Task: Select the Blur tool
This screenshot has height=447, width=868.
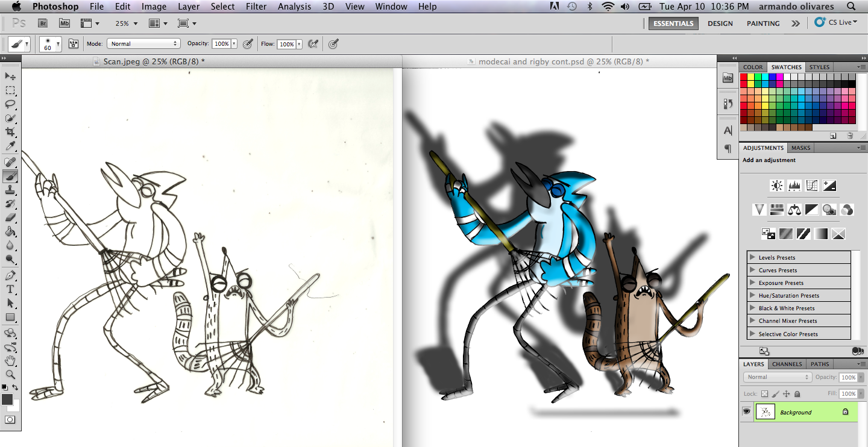Action: pos(10,245)
